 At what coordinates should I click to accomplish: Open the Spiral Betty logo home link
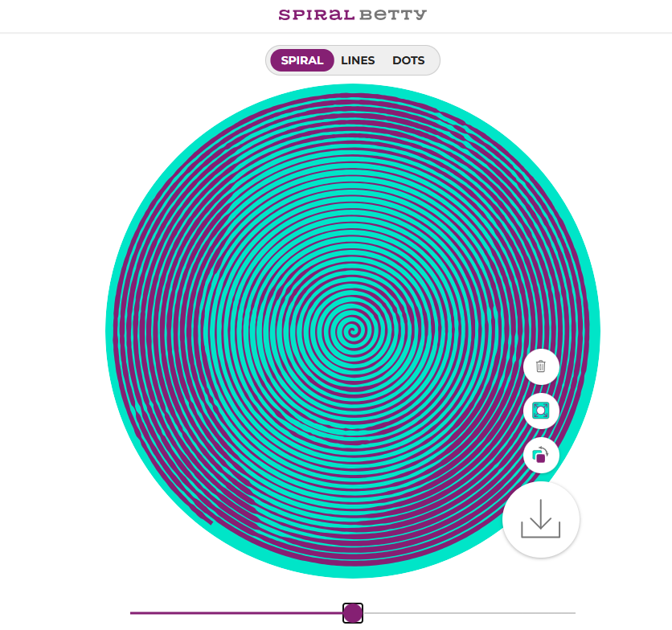click(353, 15)
